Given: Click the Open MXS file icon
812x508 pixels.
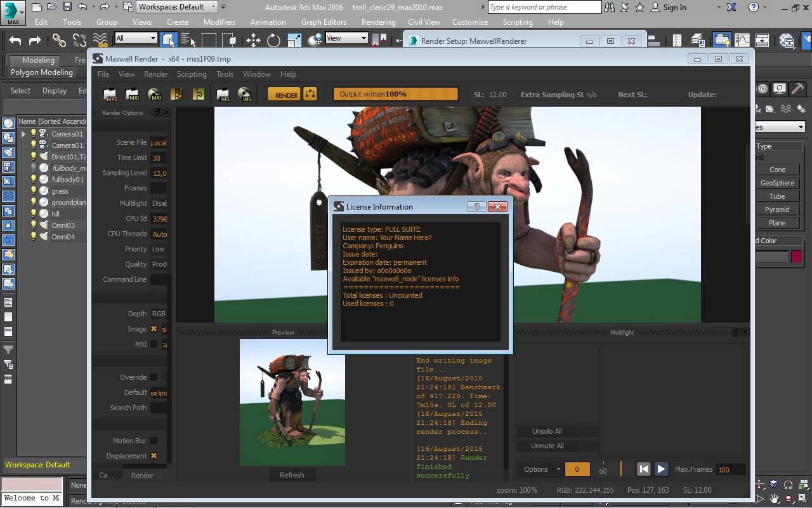Looking at the screenshot, I should point(110,95).
